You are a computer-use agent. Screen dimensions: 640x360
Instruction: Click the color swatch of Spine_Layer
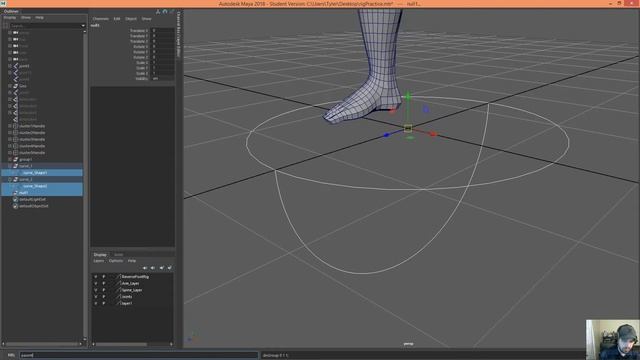(x=118, y=290)
